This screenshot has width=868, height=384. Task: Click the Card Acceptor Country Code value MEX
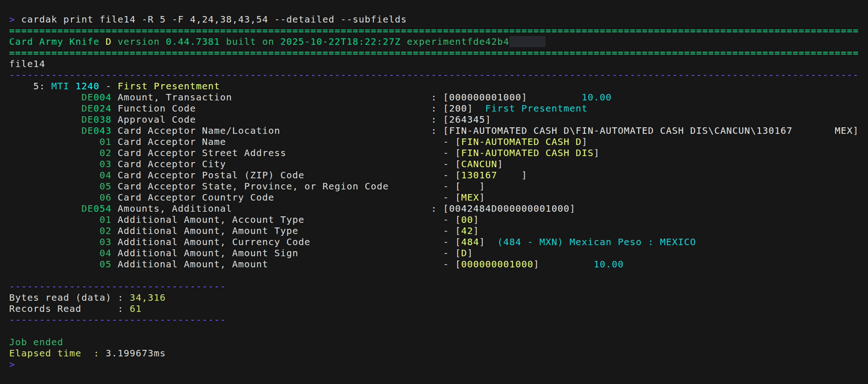pos(470,197)
